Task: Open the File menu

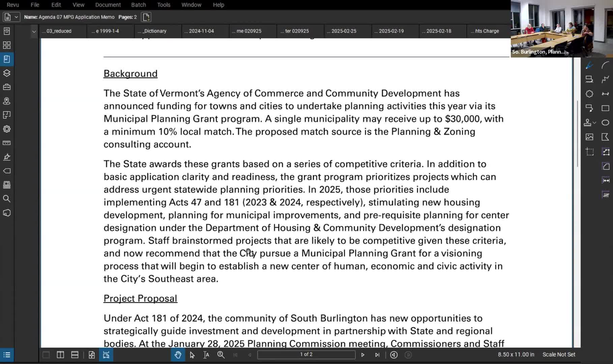Action: [35, 5]
